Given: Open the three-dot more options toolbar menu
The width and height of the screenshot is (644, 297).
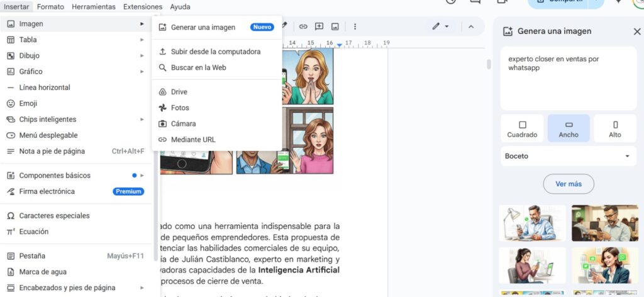Looking at the screenshot, I should click(355, 26).
